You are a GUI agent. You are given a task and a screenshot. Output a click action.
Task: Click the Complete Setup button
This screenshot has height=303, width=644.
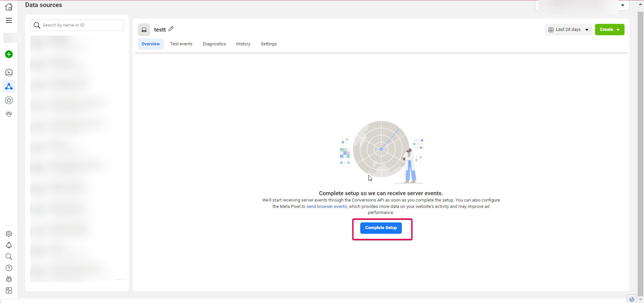(381, 228)
